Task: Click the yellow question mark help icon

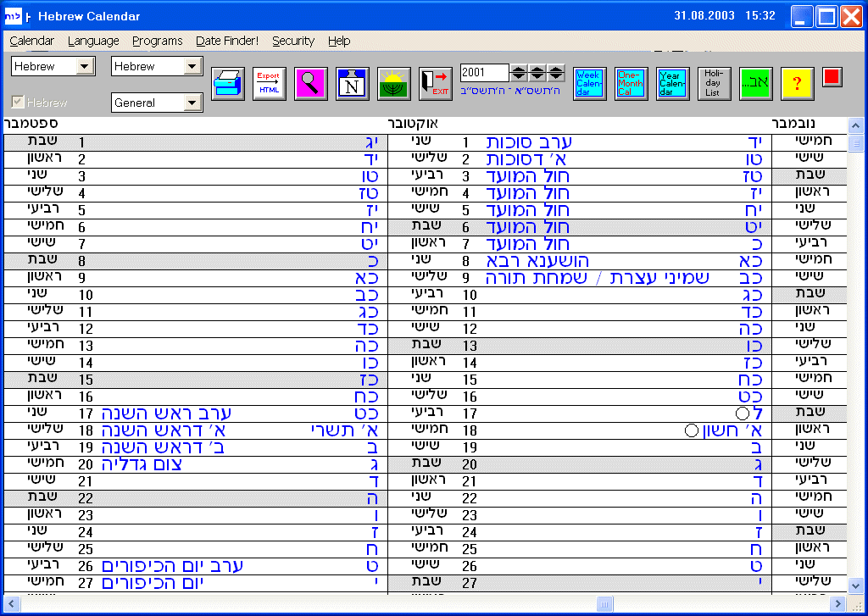Action: click(x=797, y=84)
